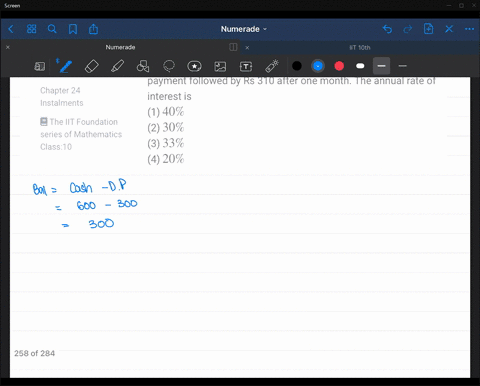Viewport: 480px width, 386px height.
Task: Select the Laser pointer tool
Action: coord(272,66)
